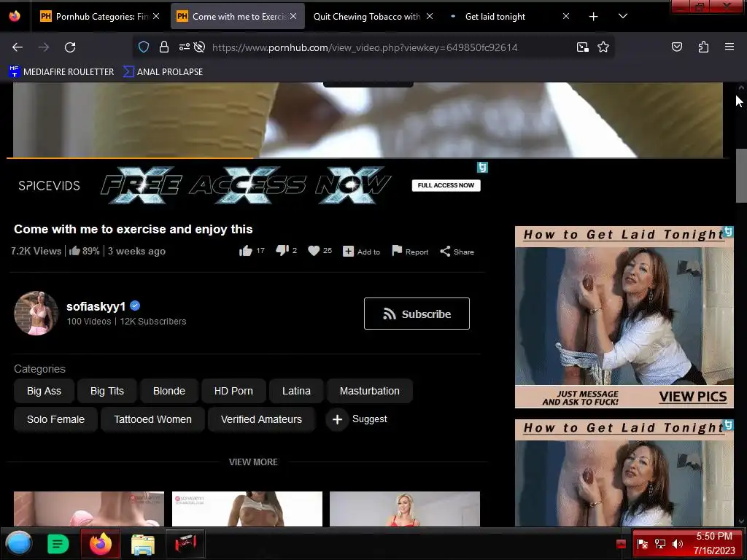Viewport: 747px width, 560px height.
Task: Expand the VIEW MORE section
Action: (253, 462)
